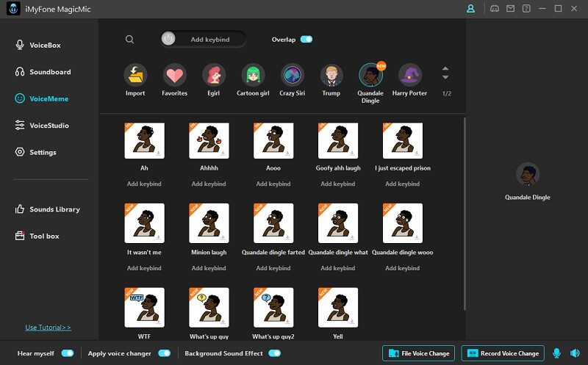Open the VoiceBox section

(x=37, y=45)
